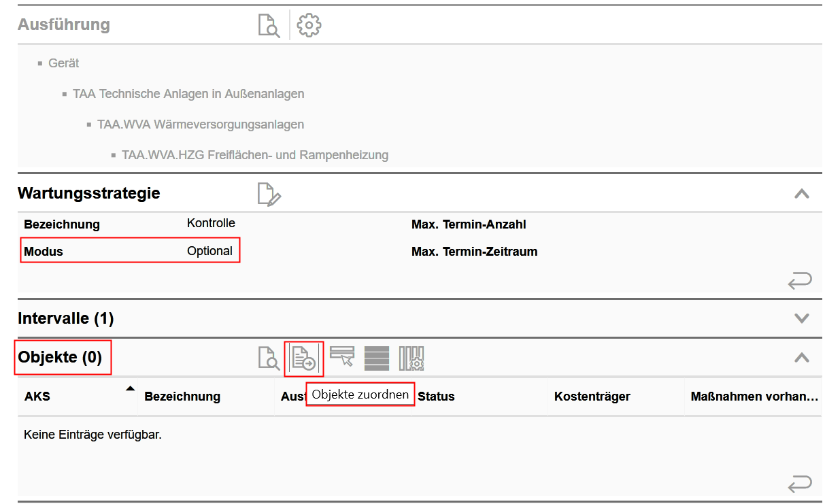This screenshot has height=504, width=825.
Task: Edit the Wartungsstrategie with the pencil icon
Action: click(269, 194)
